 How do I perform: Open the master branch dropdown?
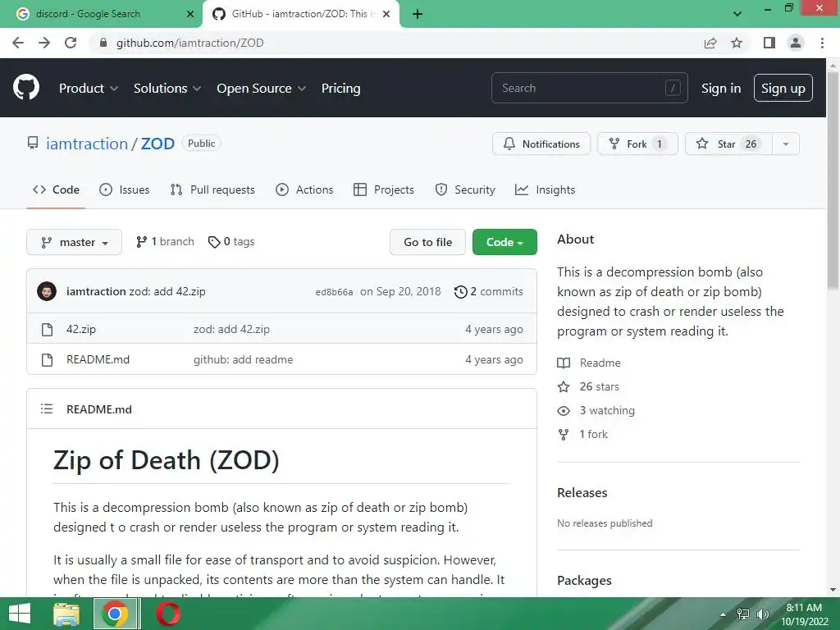coord(74,242)
